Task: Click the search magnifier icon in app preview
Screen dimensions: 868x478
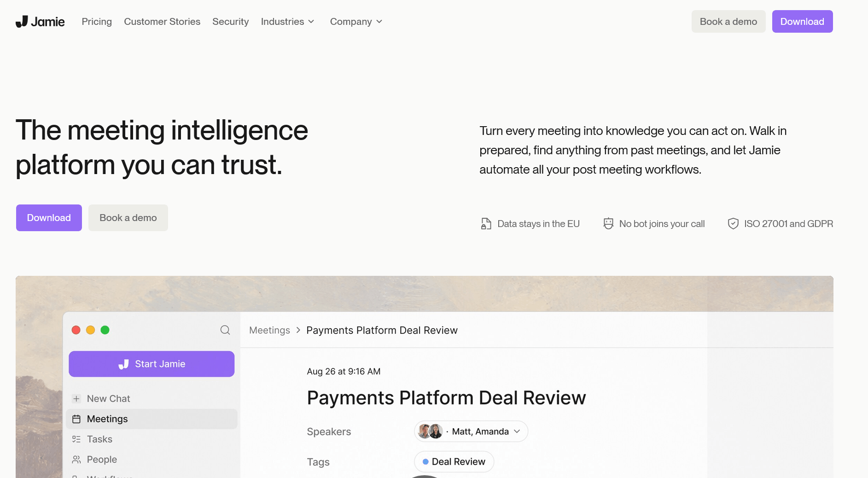Action: 225,330
